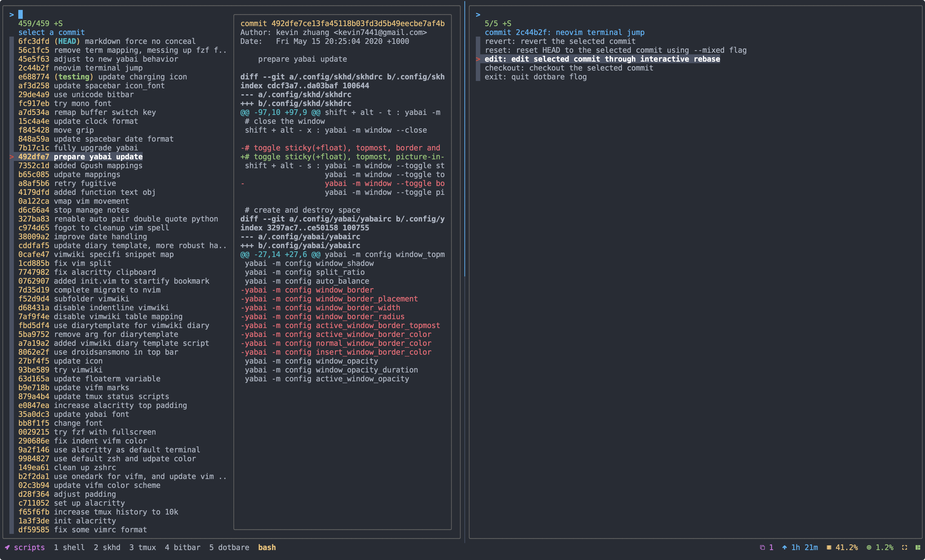Screen dimensions: 925x560
Task: Select commit 2c44b2f neovim terminal jump
Action: pyautogui.click(x=80, y=68)
